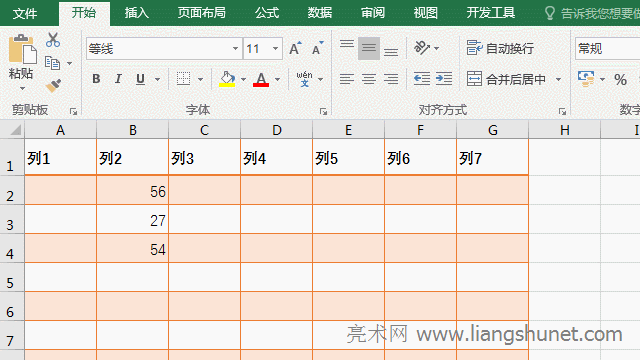
Task: Switch to the 数据 Data tab
Action: click(320, 13)
